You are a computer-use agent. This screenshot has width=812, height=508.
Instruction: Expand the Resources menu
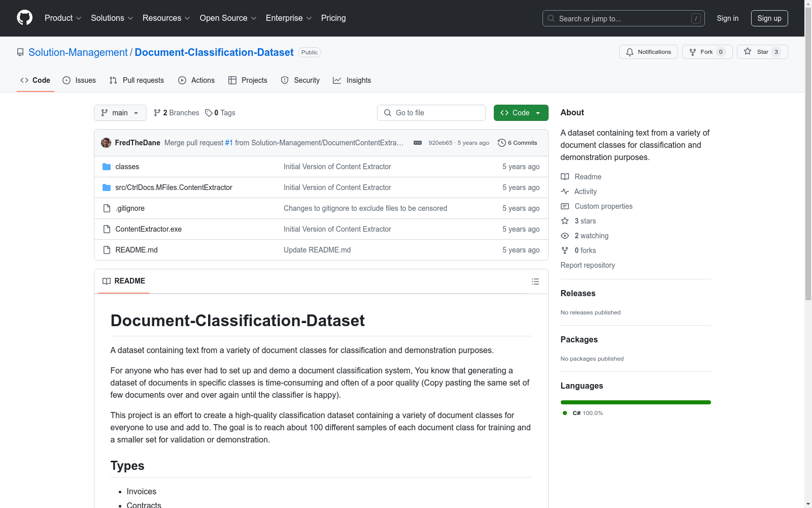point(166,18)
